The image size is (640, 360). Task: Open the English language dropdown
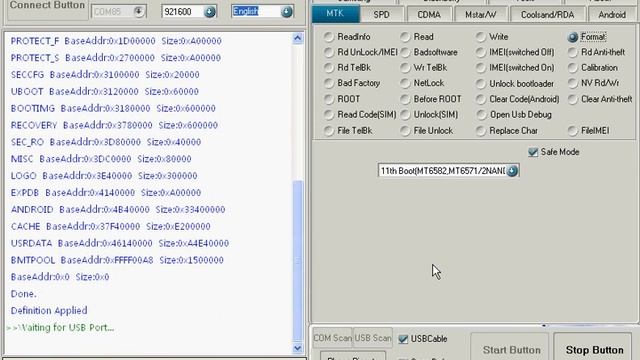287,11
